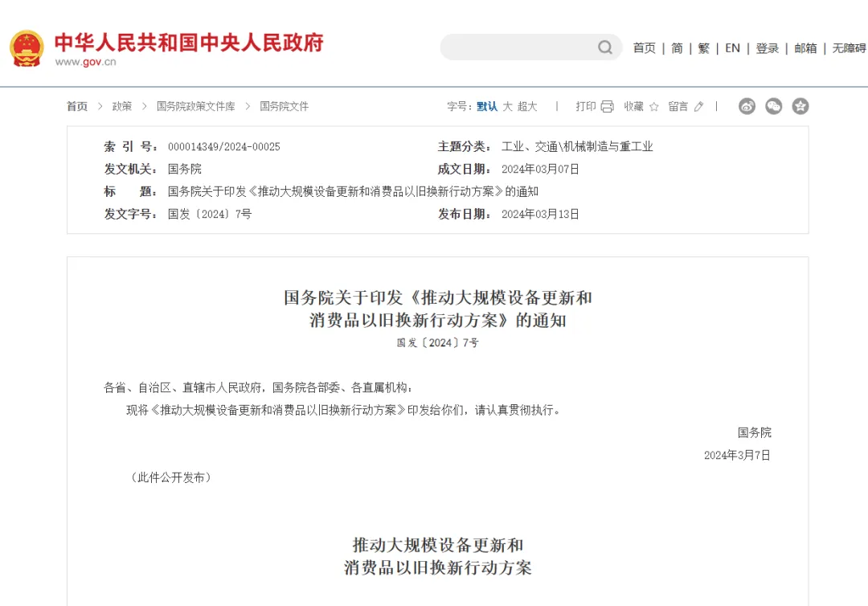Screen dimensions: 868x606
Task: Click the printer icon
Action: point(607,106)
